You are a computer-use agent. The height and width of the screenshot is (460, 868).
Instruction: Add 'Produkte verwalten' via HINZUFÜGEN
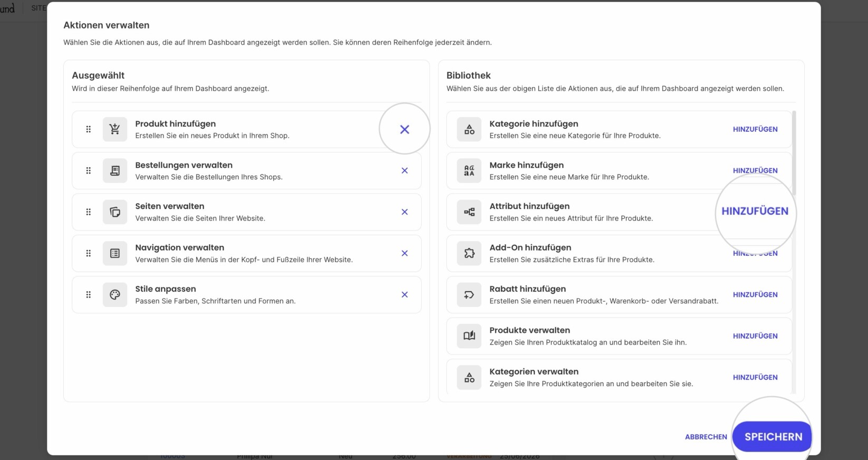tap(755, 336)
